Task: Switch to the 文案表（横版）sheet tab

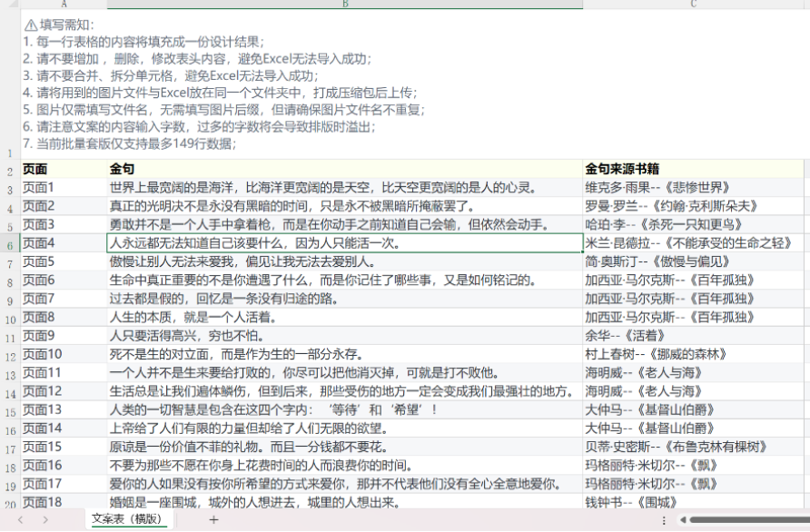Action: pyautogui.click(x=127, y=519)
